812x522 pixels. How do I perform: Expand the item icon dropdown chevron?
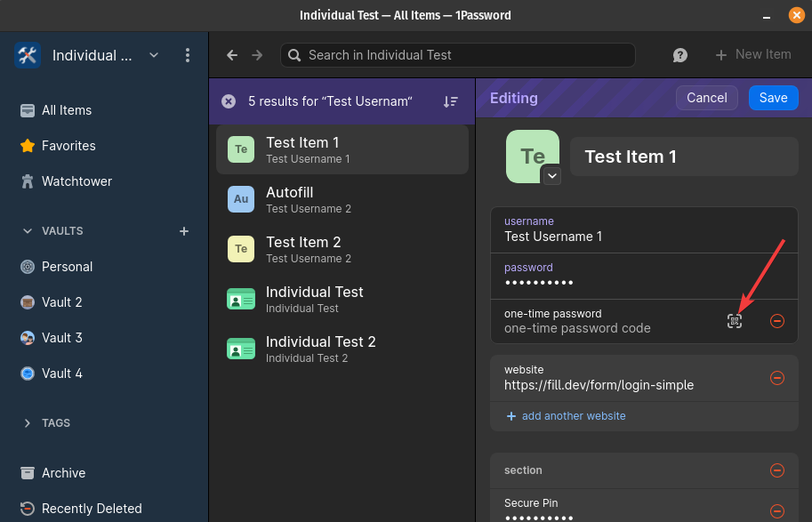coord(552,176)
